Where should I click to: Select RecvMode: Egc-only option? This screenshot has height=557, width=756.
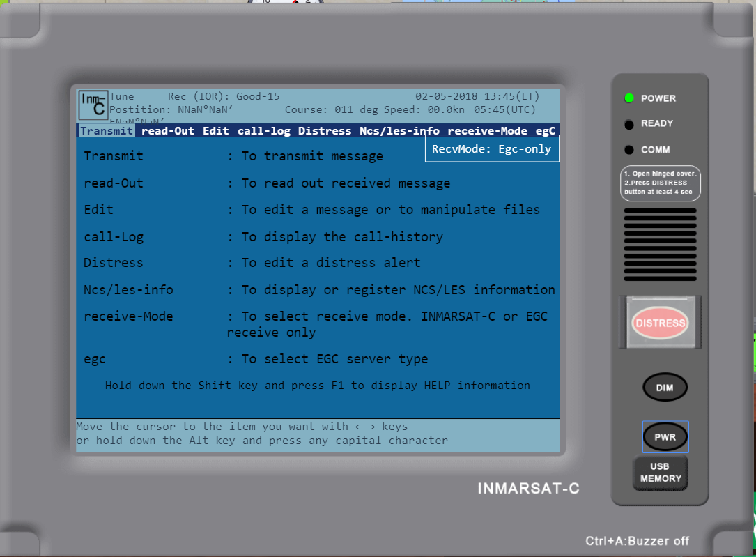(492, 148)
